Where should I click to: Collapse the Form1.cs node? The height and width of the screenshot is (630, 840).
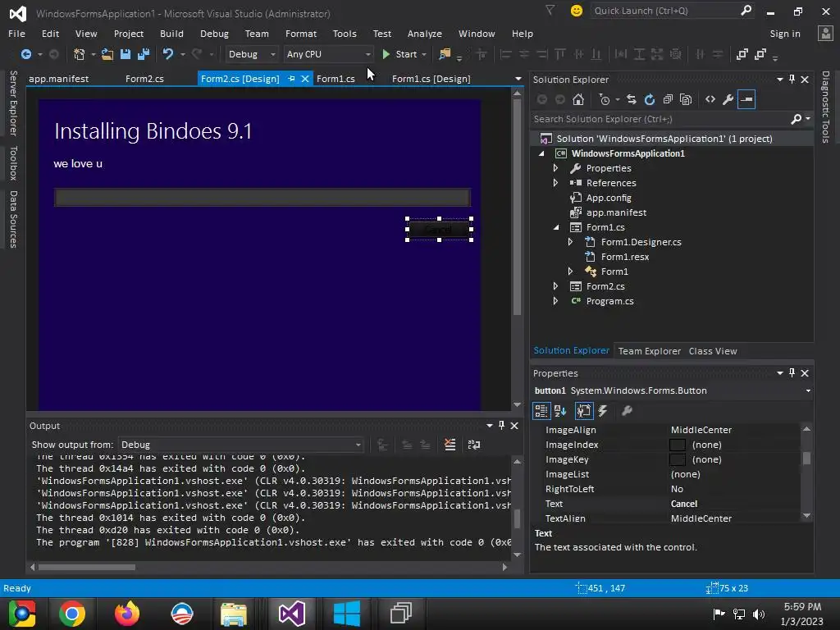click(556, 228)
